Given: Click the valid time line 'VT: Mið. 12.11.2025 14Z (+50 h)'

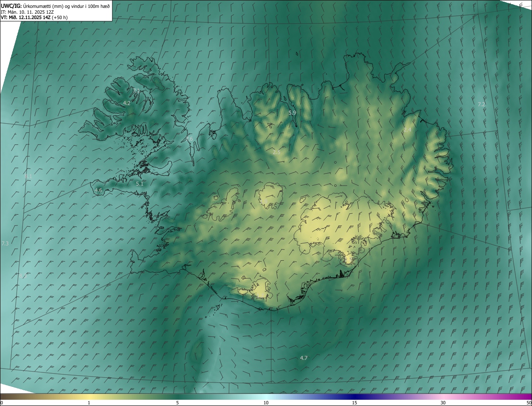Looking at the screenshot, I should tap(34, 17).
